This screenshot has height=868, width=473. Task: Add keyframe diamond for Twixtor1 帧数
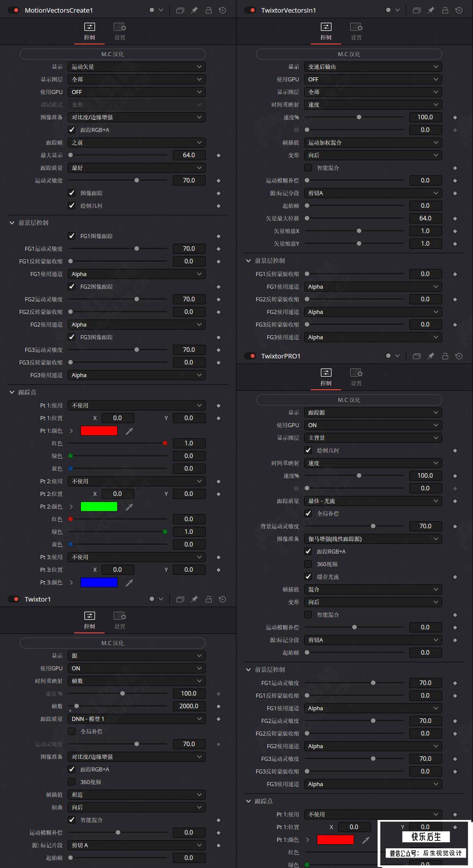[218, 706]
